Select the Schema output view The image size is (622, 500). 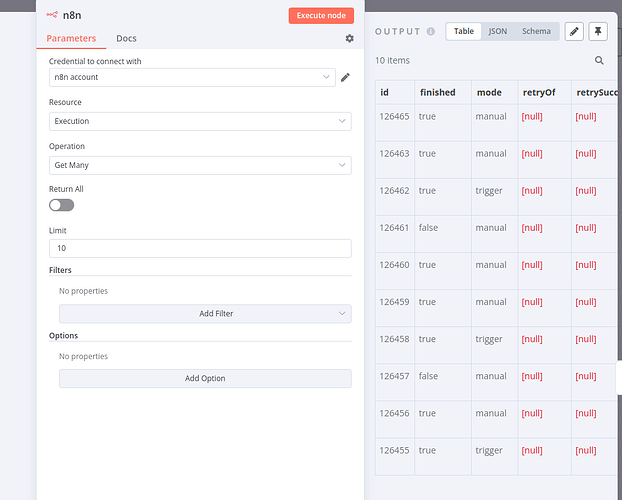tap(536, 31)
